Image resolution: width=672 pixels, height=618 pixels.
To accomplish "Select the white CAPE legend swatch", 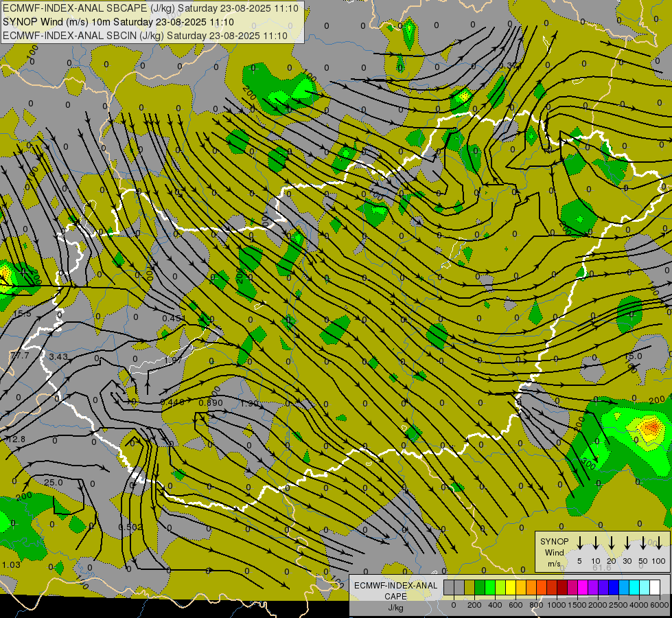I will 655,587.
